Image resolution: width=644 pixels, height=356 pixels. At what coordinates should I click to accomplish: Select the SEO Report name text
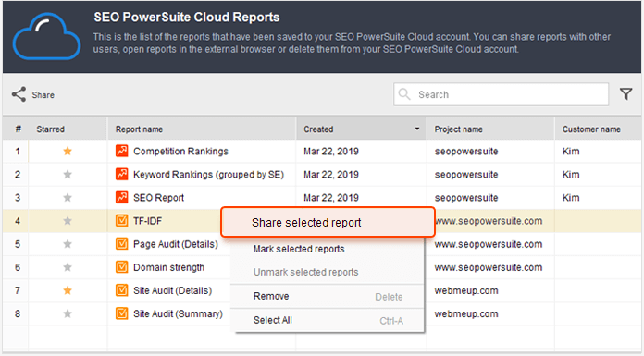158,198
